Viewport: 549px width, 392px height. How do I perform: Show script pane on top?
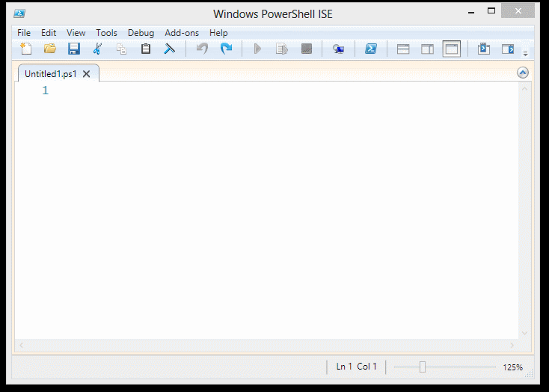pyautogui.click(x=403, y=49)
